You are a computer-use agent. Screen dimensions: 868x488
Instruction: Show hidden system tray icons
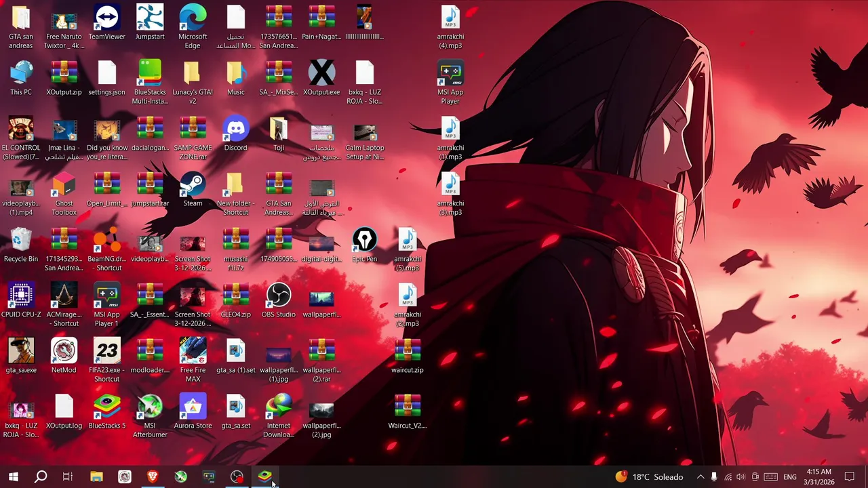click(701, 476)
